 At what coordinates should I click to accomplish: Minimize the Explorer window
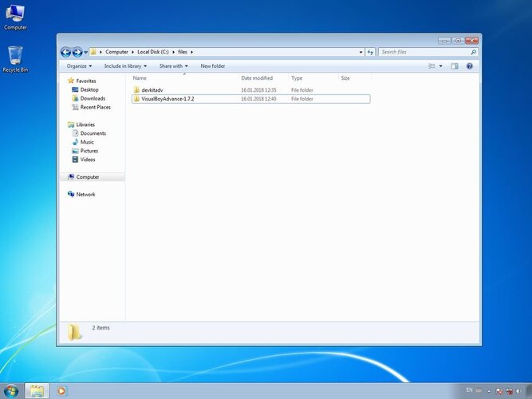(x=444, y=41)
